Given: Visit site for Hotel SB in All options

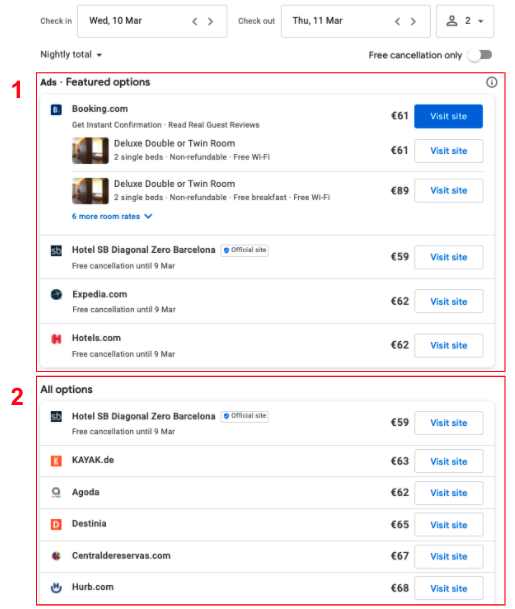Looking at the screenshot, I should [449, 423].
